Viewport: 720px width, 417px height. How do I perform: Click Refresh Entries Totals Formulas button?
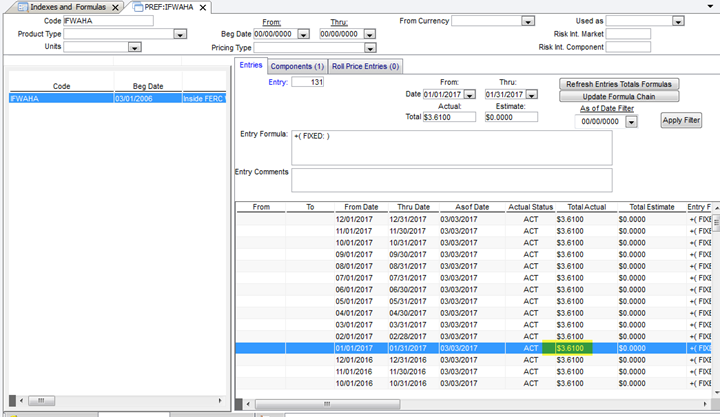(x=619, y=84)
